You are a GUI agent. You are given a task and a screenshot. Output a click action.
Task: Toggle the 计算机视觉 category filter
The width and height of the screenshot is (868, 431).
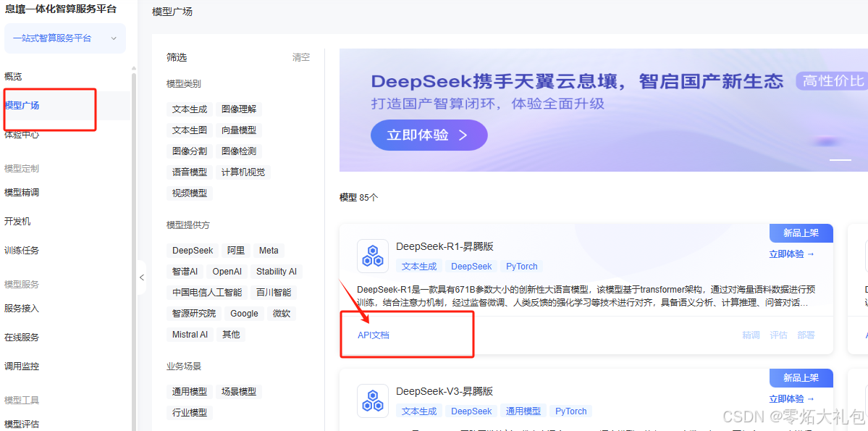tap(243, 172)
